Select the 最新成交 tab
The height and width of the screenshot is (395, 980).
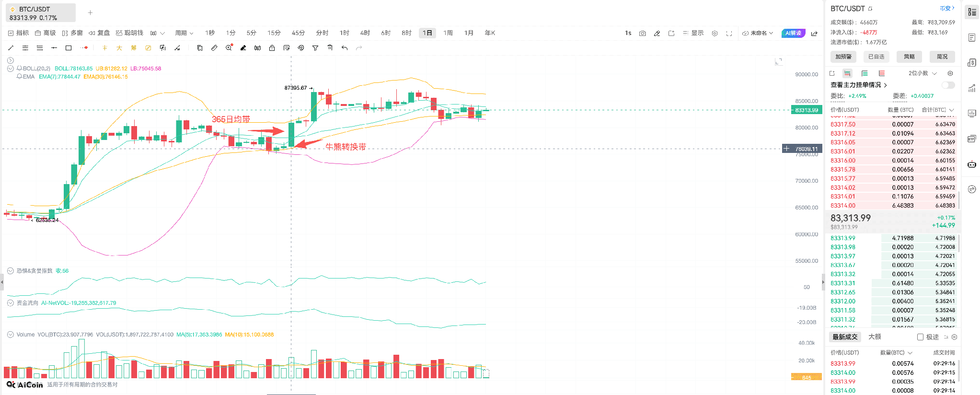tap(845, 337)
